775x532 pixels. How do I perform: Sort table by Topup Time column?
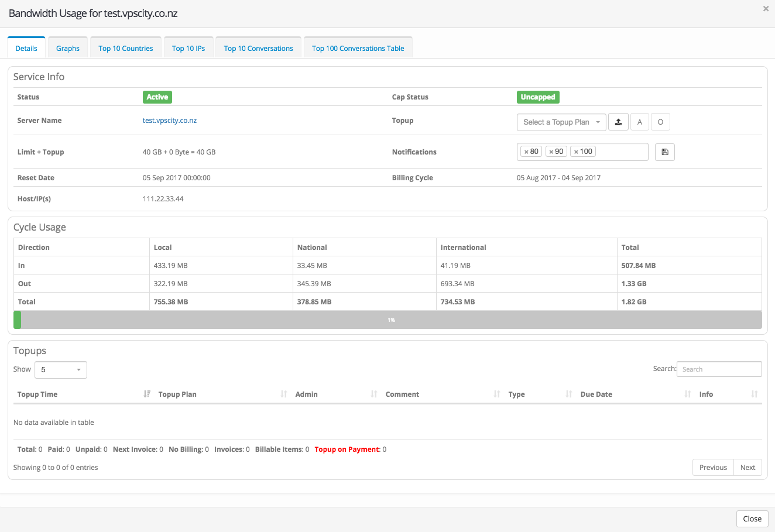point(37,394)
